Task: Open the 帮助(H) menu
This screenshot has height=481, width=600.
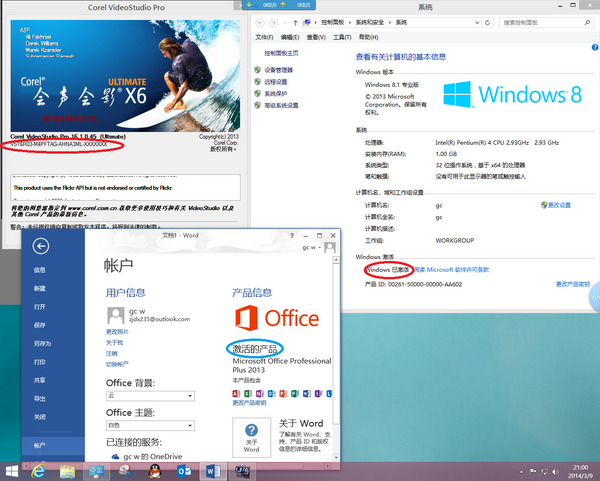Action: click(368, 37)
